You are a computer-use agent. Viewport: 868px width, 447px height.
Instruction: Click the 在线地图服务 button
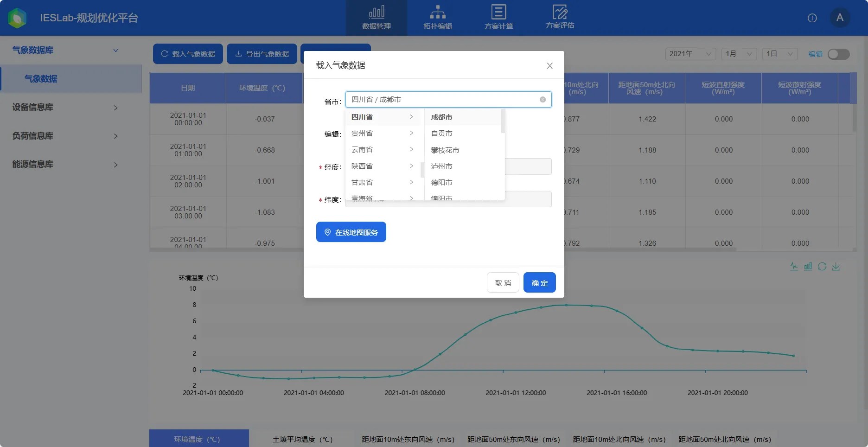click(x=351, y=232)
